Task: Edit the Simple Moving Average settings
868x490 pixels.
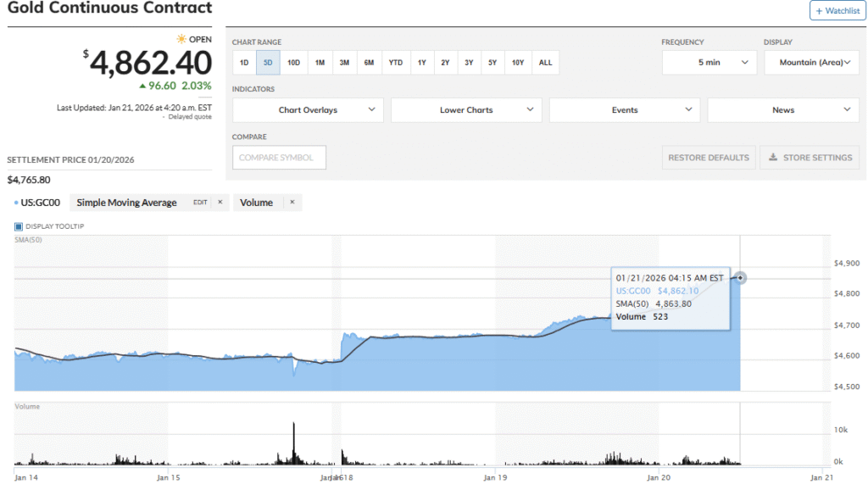Action: pos(200,203)
